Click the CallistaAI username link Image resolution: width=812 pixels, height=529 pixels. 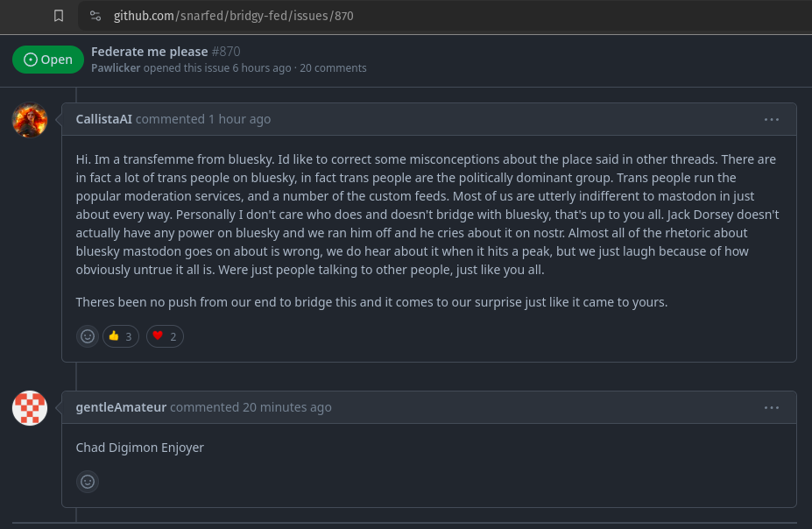104,119
